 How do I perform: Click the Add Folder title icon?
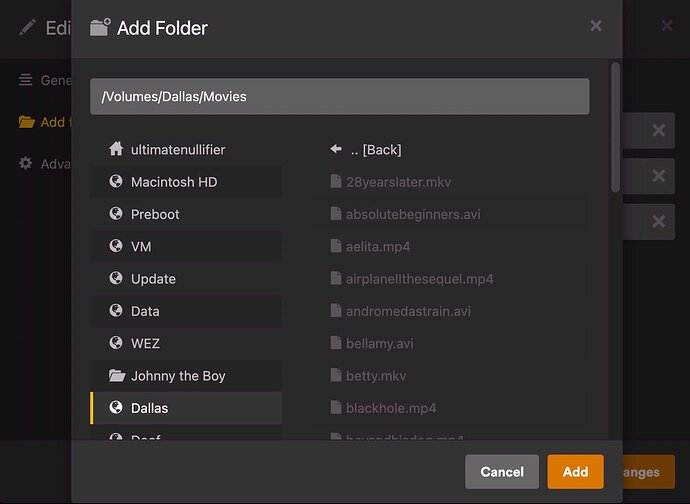(100, 27)
